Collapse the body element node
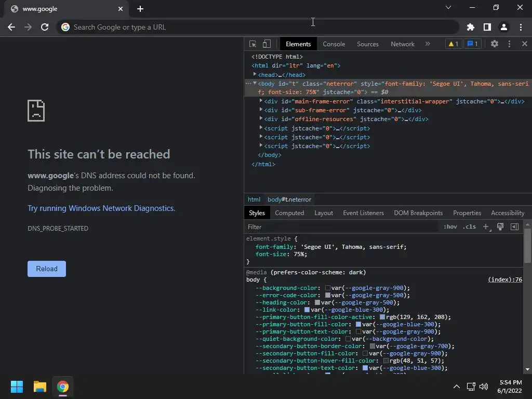The image size is (532, 399). click(255, 84)
